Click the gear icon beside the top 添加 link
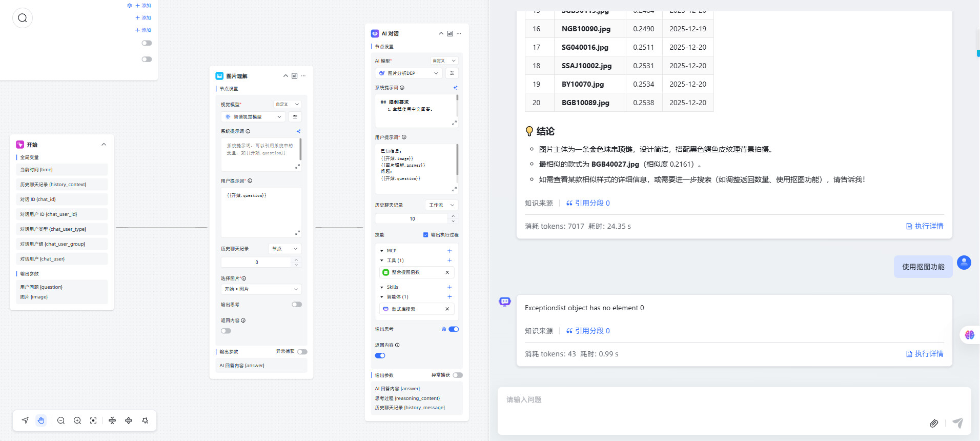The height and width of the screenshot is (441, 980). (x=130, y=6)
